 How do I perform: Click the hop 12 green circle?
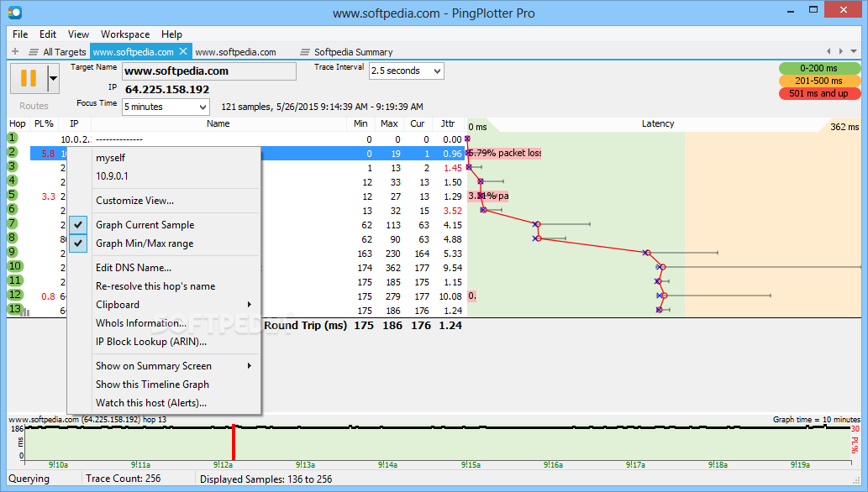15,295
